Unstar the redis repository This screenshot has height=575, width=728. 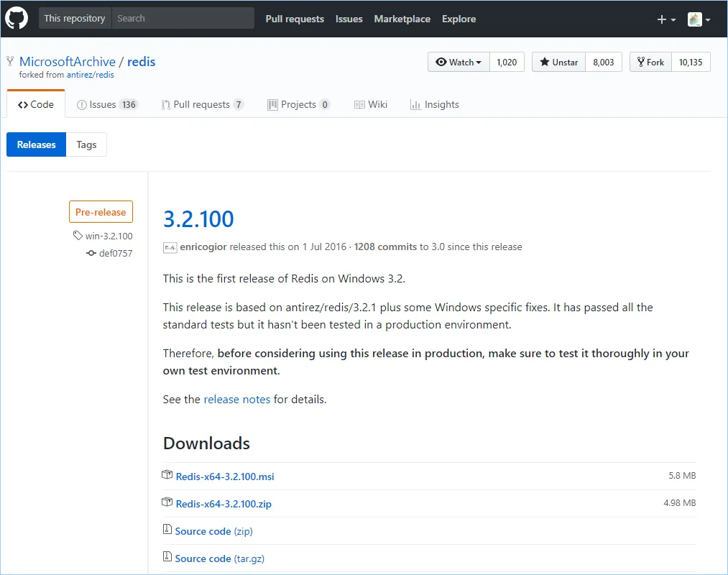[x=558, y=63]
